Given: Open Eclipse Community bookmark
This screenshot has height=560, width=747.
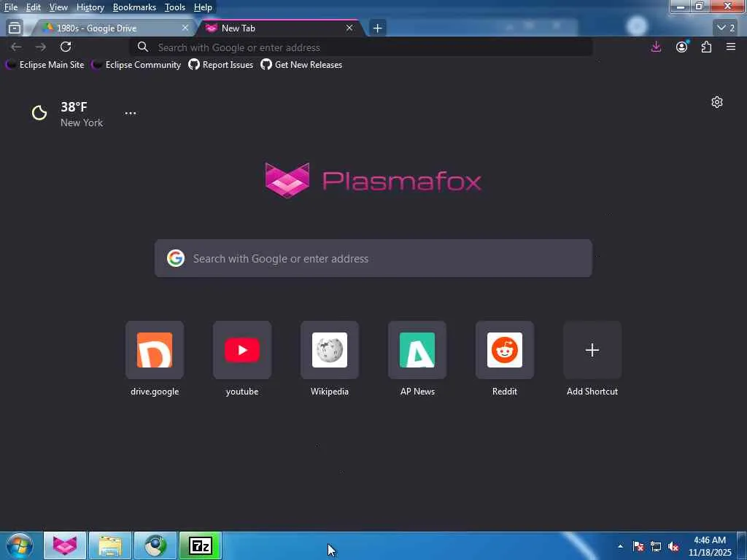Looking at the screenshot, I should (136, 65).
